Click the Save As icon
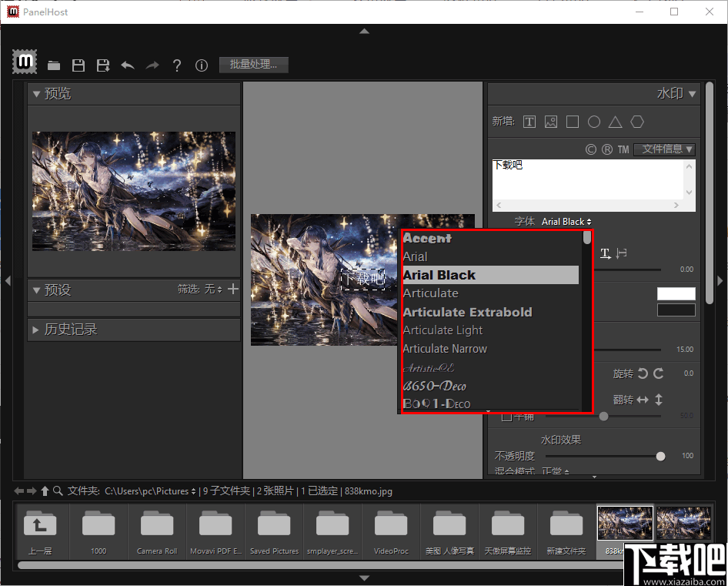 103,65
